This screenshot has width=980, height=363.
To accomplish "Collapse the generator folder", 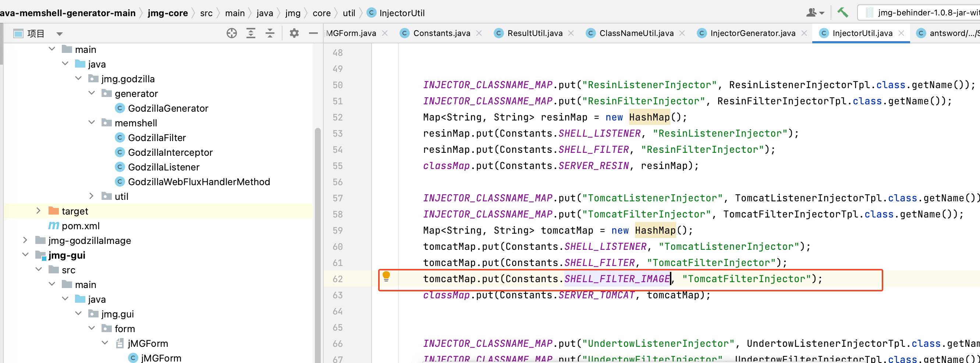I will coord(92,93).
